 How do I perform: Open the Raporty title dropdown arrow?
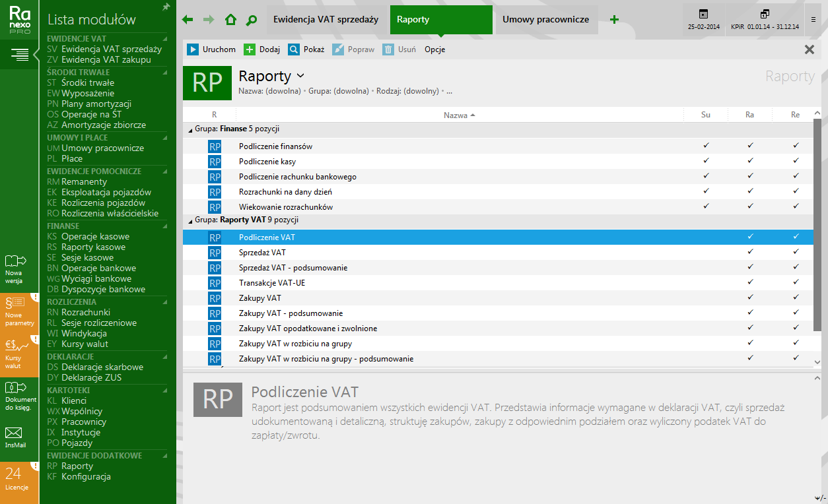pyautogui.click(x=301, y=76)
